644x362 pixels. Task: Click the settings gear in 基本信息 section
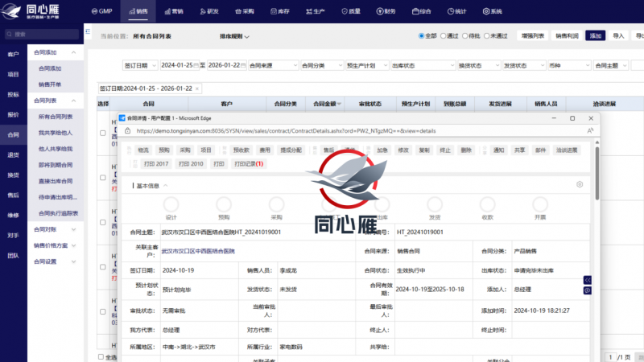coord(580,184)
